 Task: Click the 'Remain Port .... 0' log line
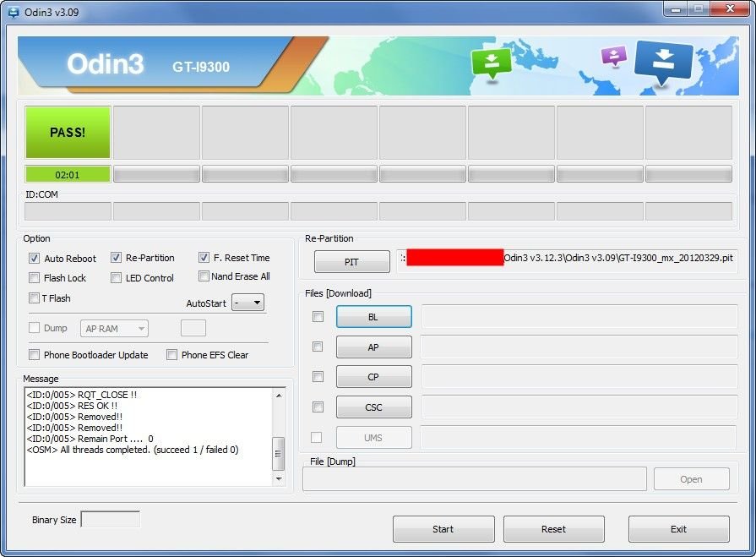[90, 439]
